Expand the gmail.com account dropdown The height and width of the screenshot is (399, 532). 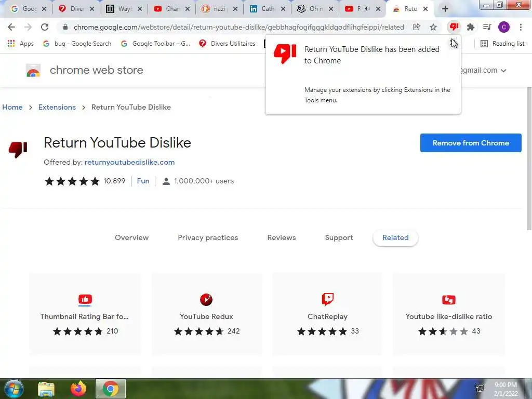pos(503,71)
